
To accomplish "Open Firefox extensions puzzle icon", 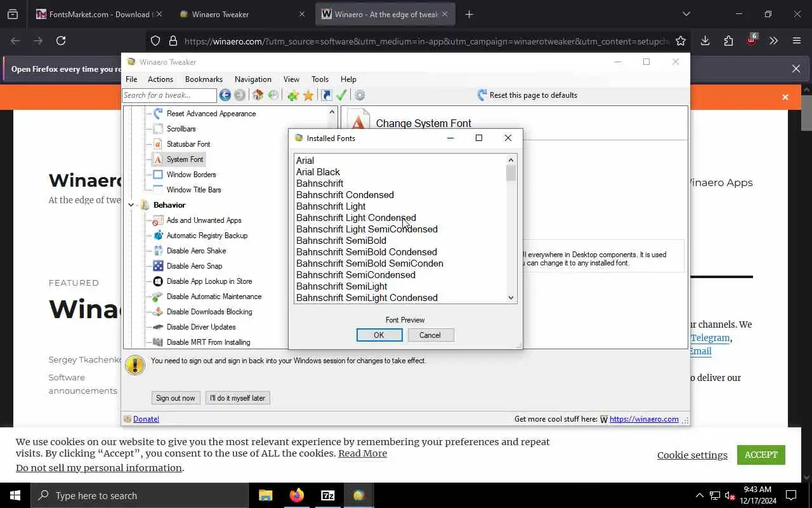I will click(728, 41).
